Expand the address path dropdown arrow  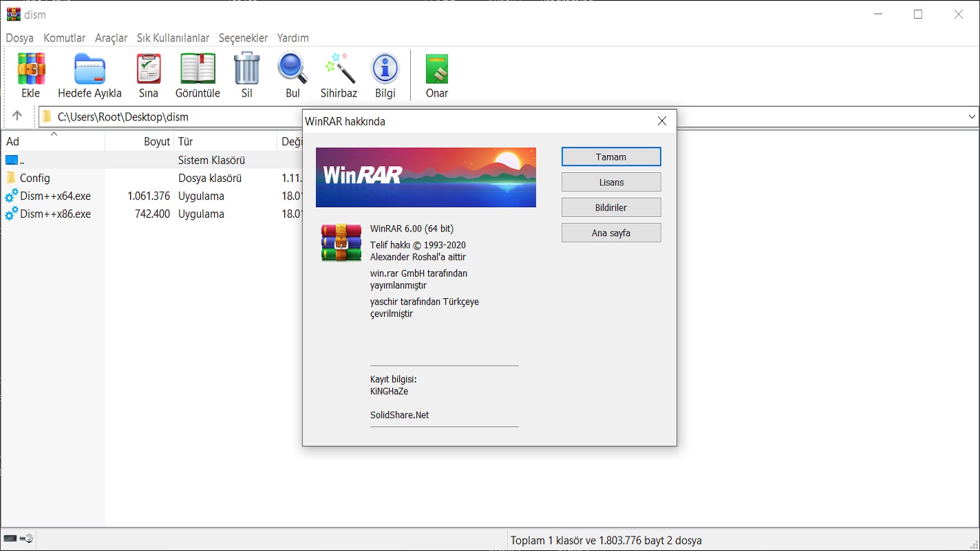click(x=972, y=116)
